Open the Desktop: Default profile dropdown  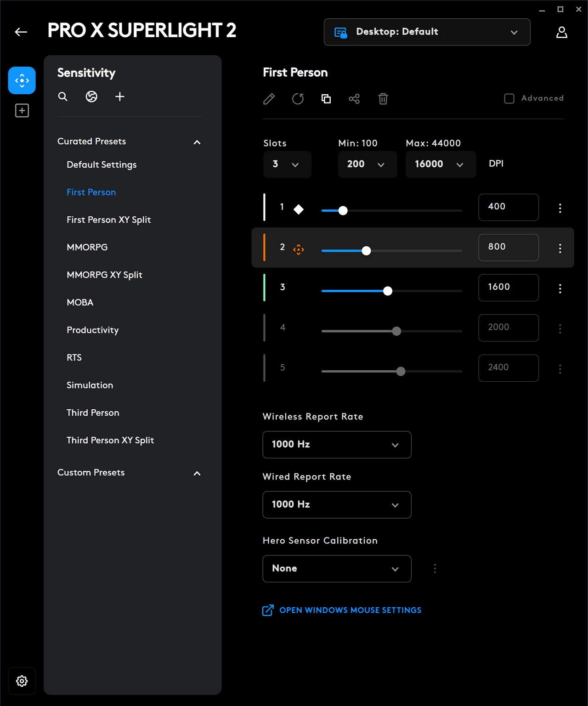click(x=427, y=32)
